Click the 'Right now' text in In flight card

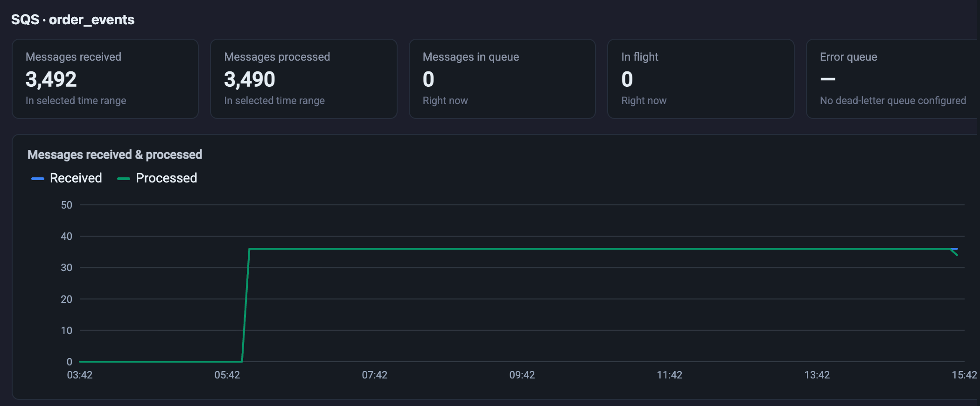[x=644, y=101]
